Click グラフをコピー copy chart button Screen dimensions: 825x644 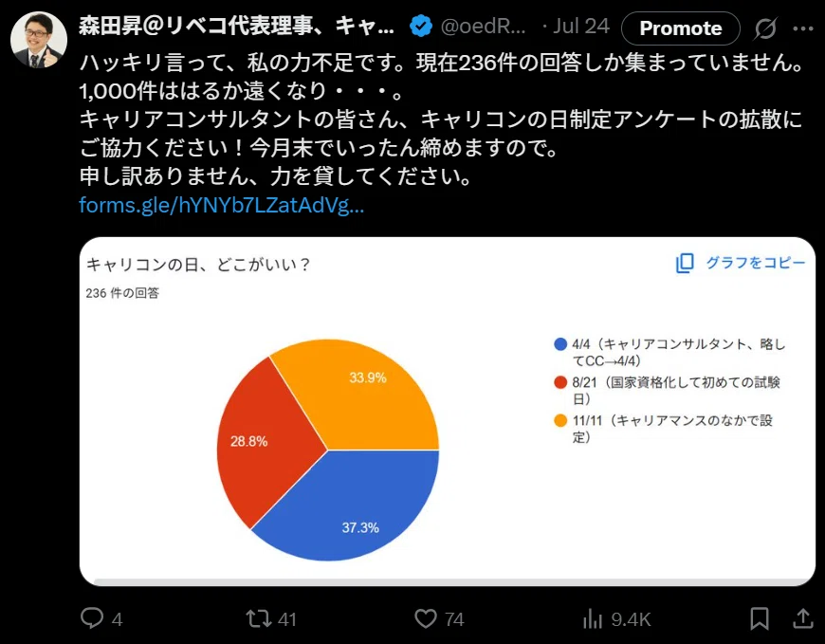click(741, 263)
